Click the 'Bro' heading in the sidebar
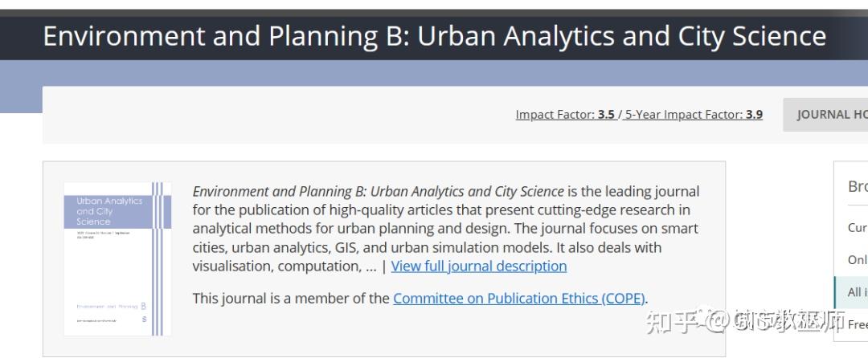868x358 pixels. point(858,186)
